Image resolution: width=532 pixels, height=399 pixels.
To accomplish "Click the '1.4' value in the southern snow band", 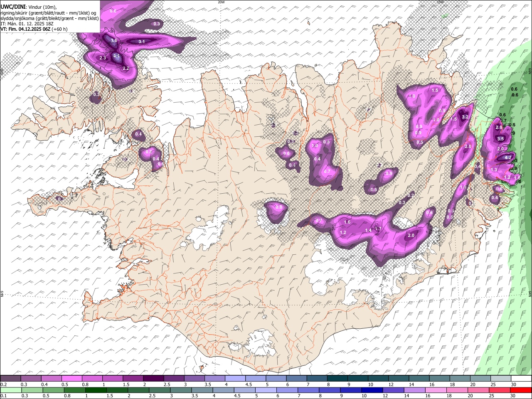I will pyautogui.click(x=368, y=231).
